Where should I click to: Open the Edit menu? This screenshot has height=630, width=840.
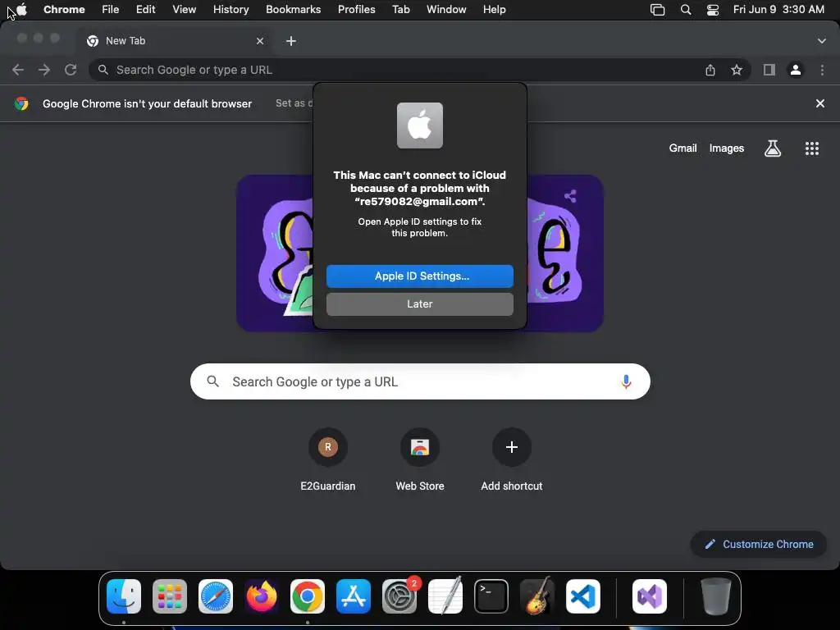146,10
